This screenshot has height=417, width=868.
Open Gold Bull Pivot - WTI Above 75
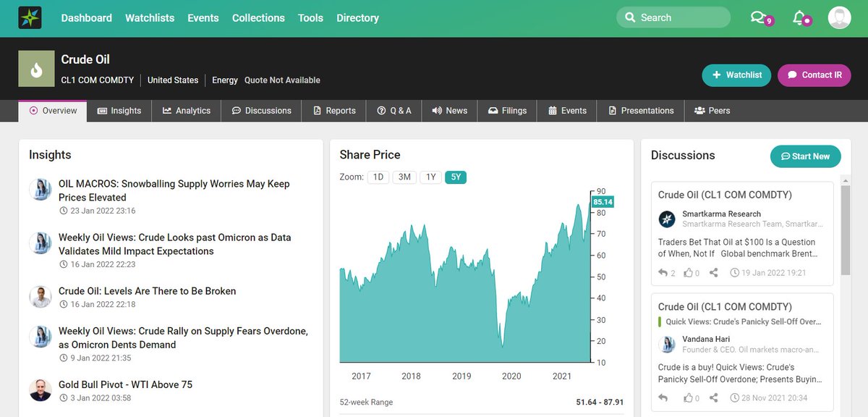[x=126, y=384]
